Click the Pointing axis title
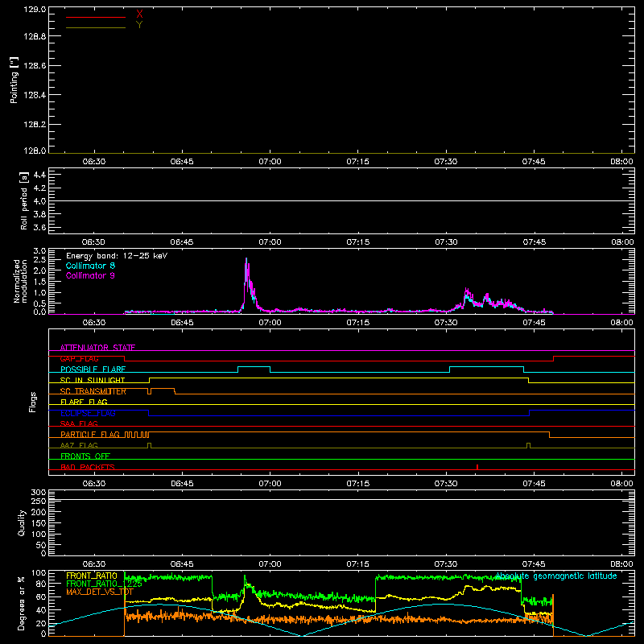 pos(14,80)
